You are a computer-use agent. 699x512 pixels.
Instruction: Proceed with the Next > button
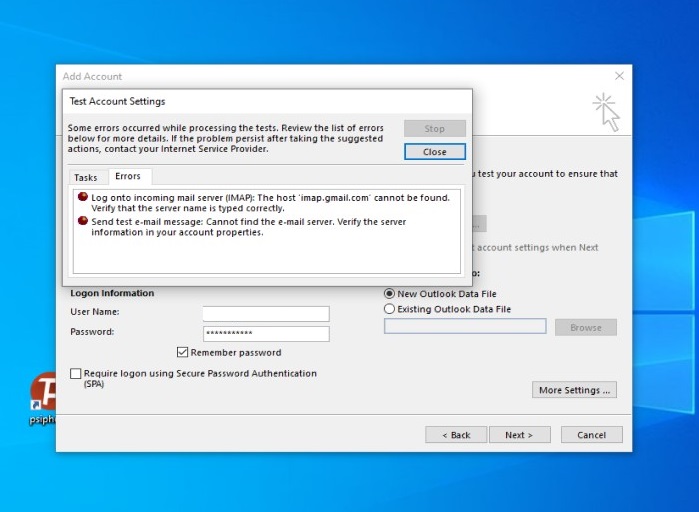[520, 435]
